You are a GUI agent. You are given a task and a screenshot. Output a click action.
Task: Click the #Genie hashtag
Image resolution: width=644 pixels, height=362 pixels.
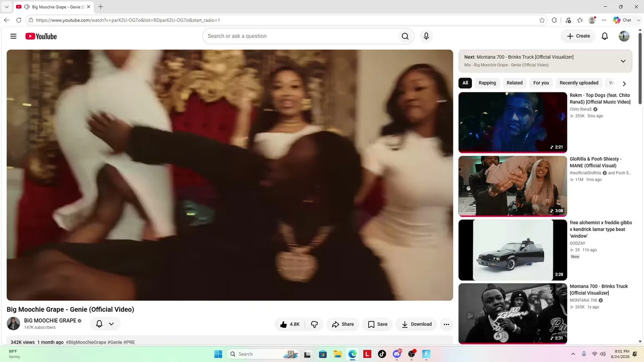(x=115, y=342)
